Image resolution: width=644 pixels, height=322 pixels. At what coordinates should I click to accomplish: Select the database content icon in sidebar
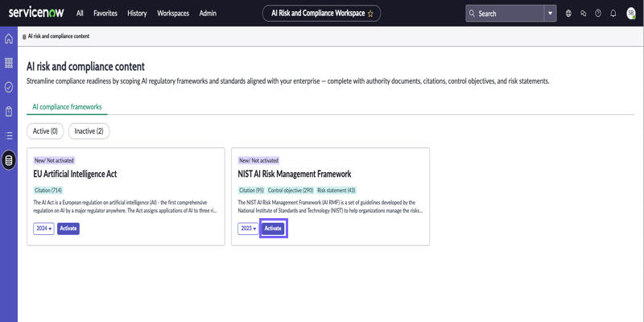(9, 160)
